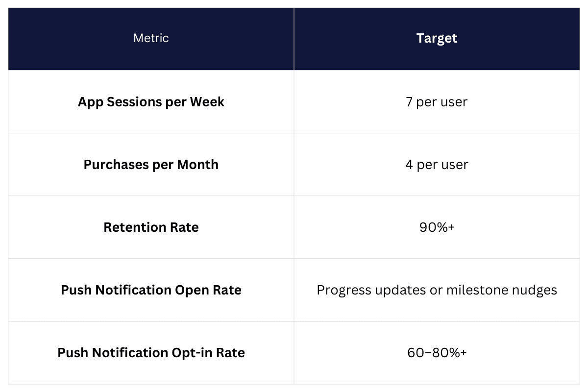This screenshot has height=392, width=588.
Task: Click the Retention Rate row label
Action: (151, 227)
